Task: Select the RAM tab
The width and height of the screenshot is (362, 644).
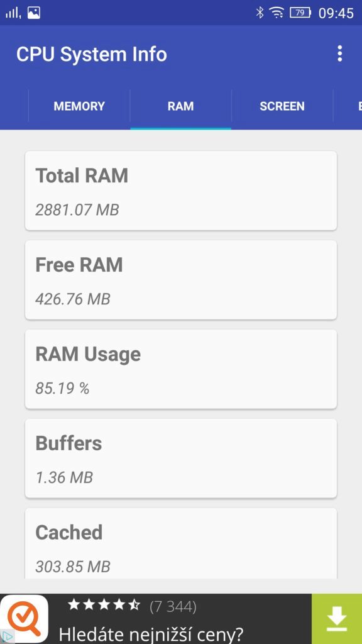Action: point(180,106)
